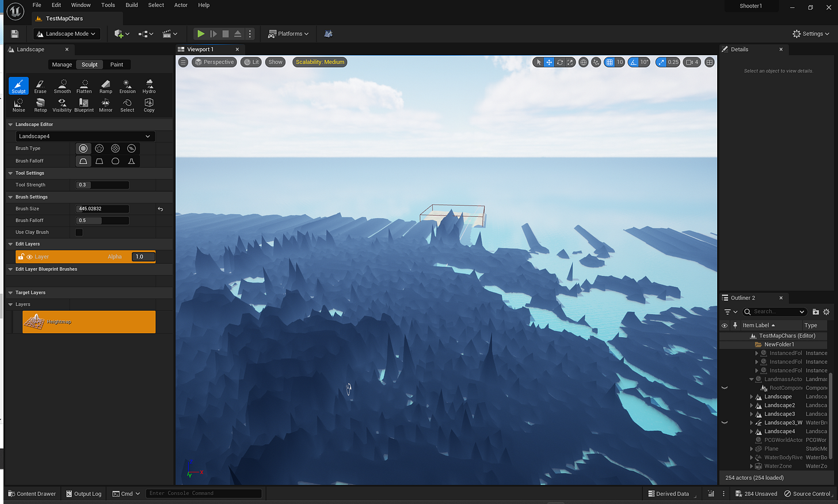Open the Output Log

click(84, 494)
